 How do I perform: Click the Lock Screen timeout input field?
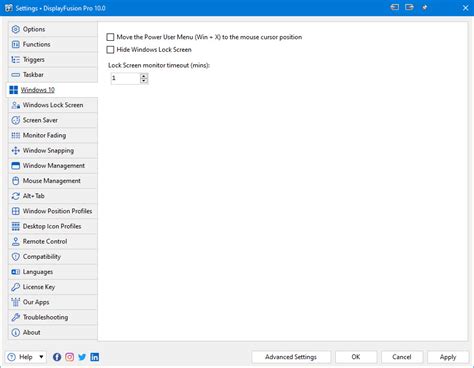(x=125, y=78)
